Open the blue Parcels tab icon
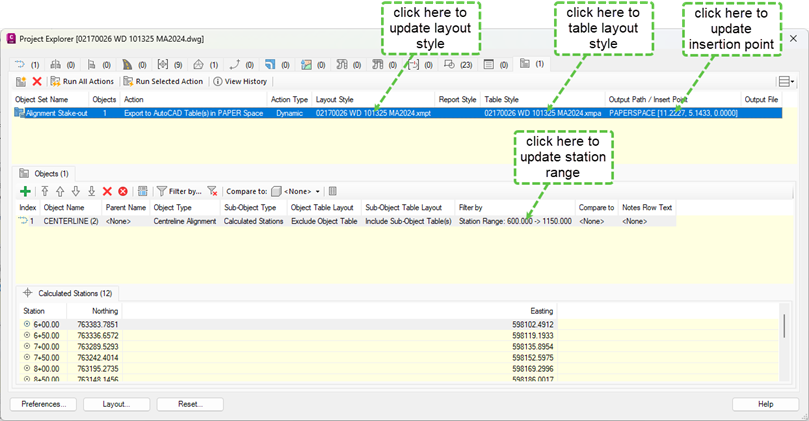809x421 pixels. (x=278, y=64)
